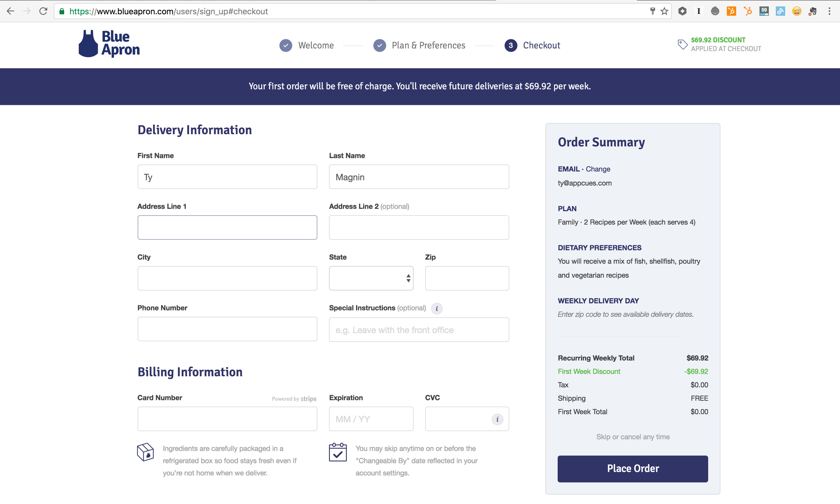Click the CVC input field
The width and height of the screenshot is (840, 504).
click(467, 419)
